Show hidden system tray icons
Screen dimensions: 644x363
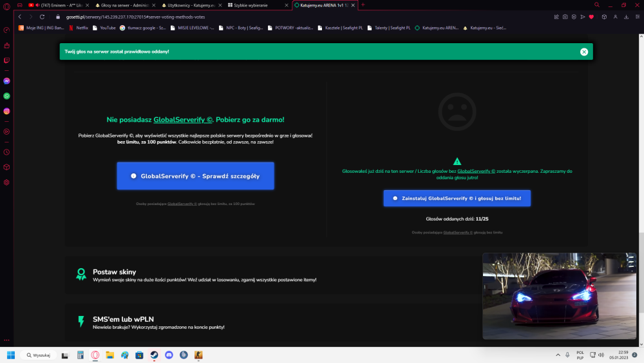[558, 355]
